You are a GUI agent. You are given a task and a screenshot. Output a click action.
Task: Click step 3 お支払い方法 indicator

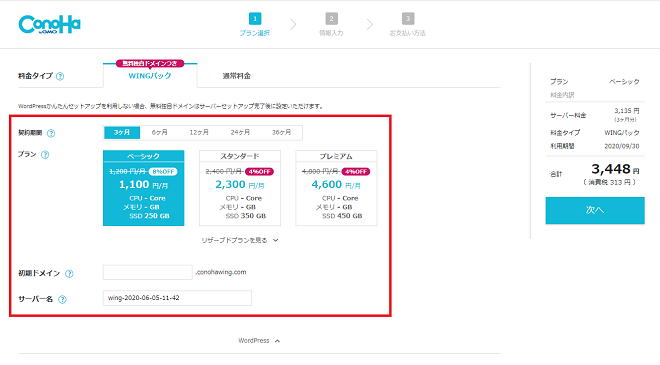407,24
